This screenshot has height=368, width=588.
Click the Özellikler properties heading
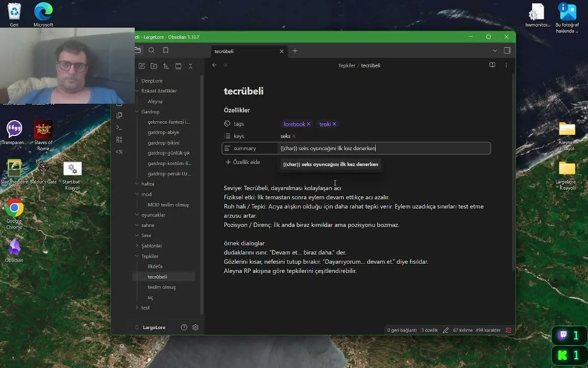pos(237,110)
